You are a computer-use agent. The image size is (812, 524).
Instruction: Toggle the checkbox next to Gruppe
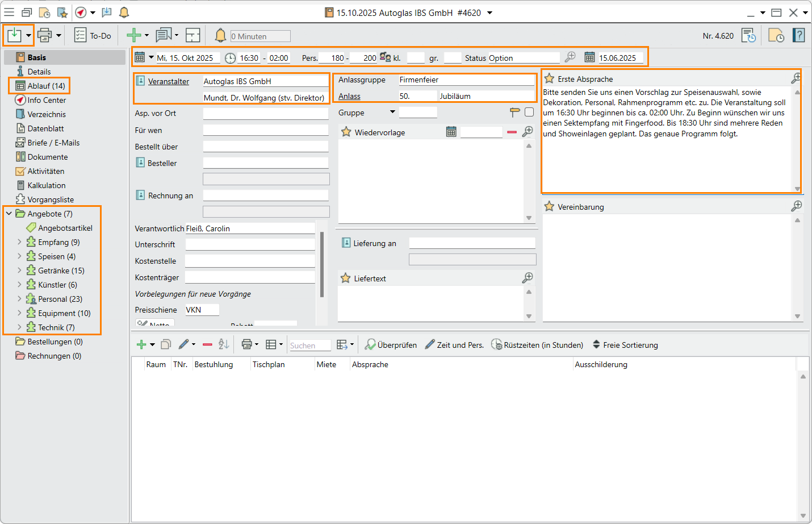[529, 113]
